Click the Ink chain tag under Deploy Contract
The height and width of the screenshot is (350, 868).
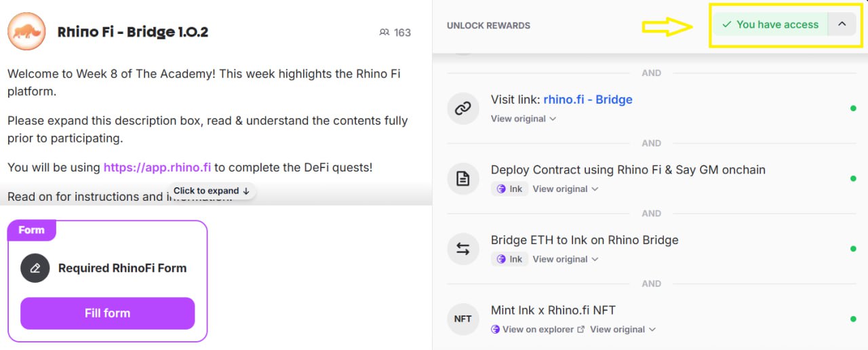pyautogui.click(x=509, y=189)
